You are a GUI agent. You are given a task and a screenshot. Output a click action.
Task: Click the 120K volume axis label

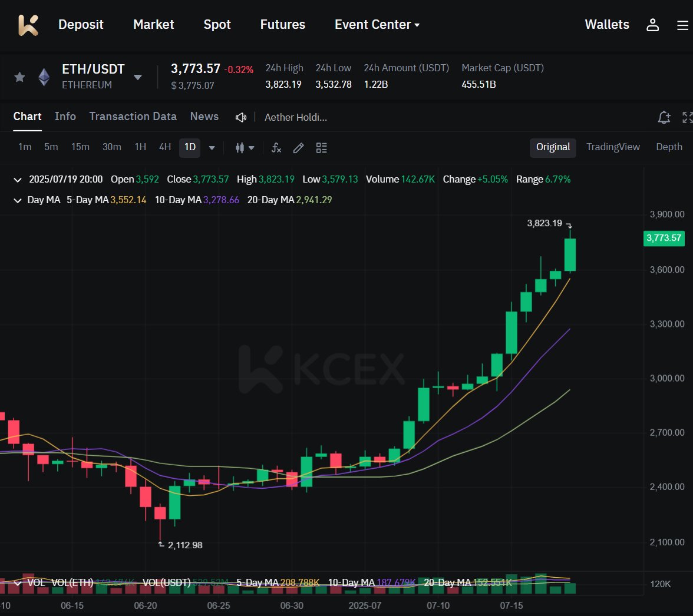(x=660, y=584)
